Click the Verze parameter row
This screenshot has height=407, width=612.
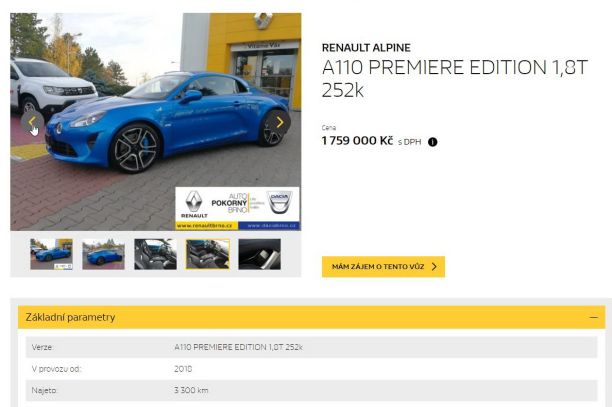(x=311, y=347)
